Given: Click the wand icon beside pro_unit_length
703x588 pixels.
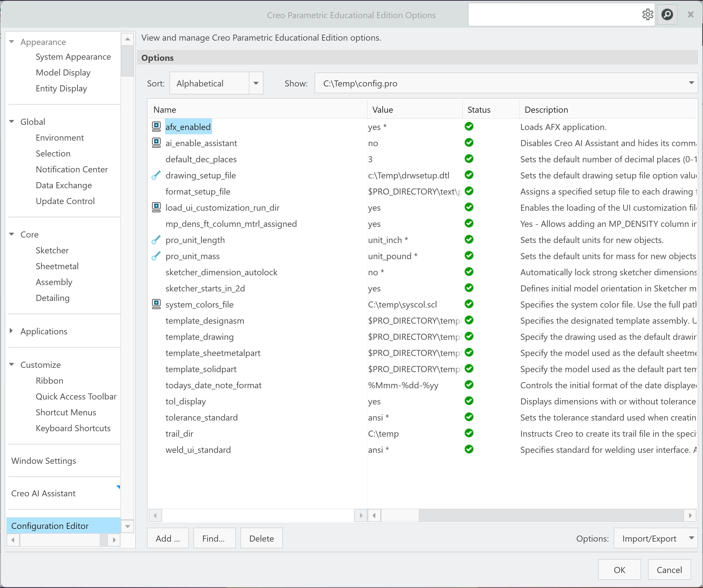Looking at the screenshot, I should pyautogui.click(x=156, y=240).
